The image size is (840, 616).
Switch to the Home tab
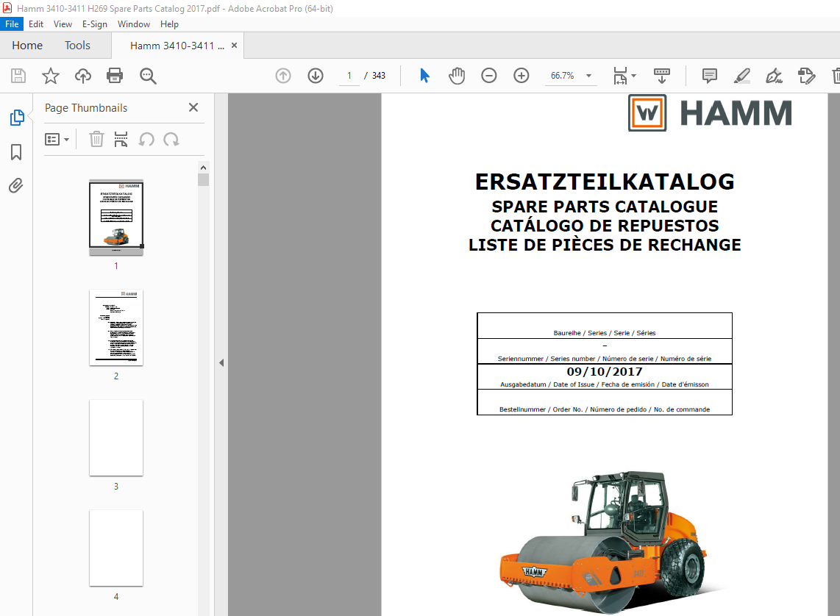pyautogui.click(x=27, y=46)
